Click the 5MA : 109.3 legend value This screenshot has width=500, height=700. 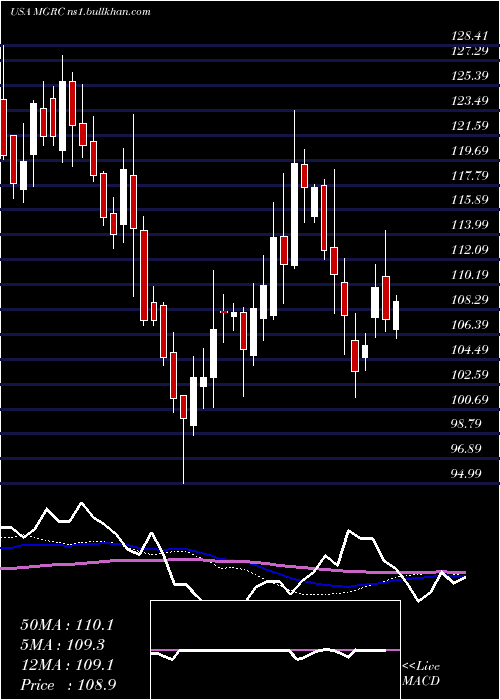[x=63, y=645]
